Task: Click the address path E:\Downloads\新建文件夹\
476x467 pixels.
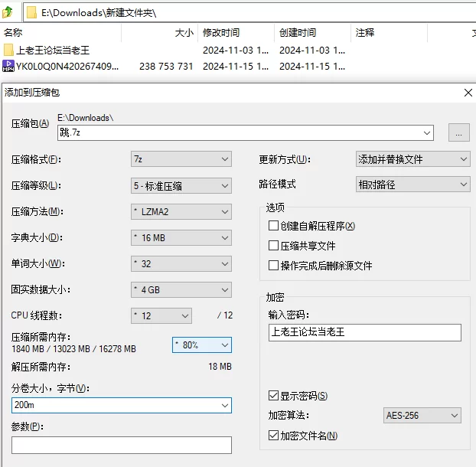Action: 99,13
